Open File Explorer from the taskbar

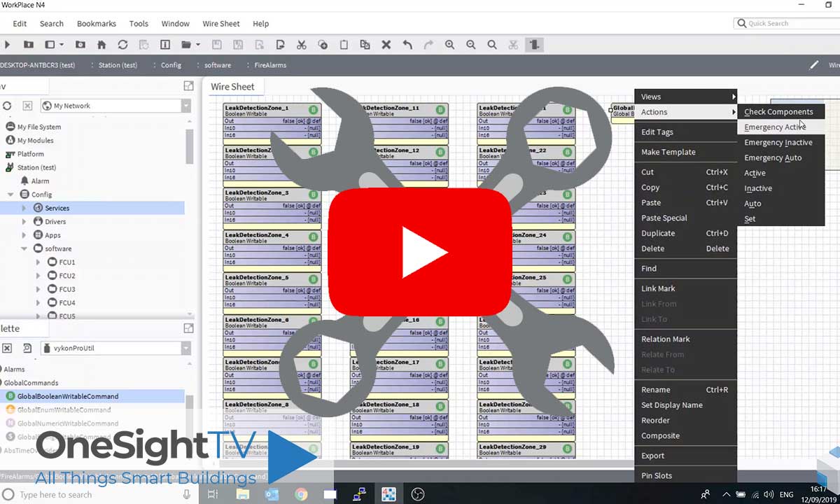243,494
